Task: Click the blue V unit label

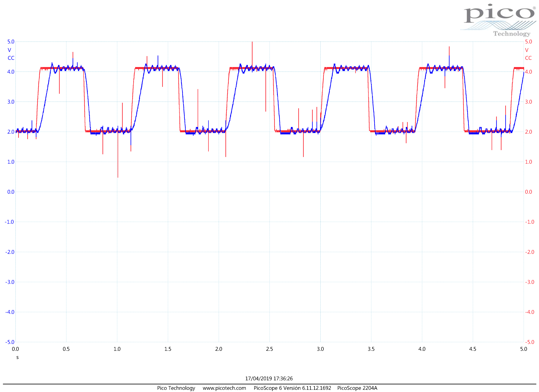Action: click(9, 50)
